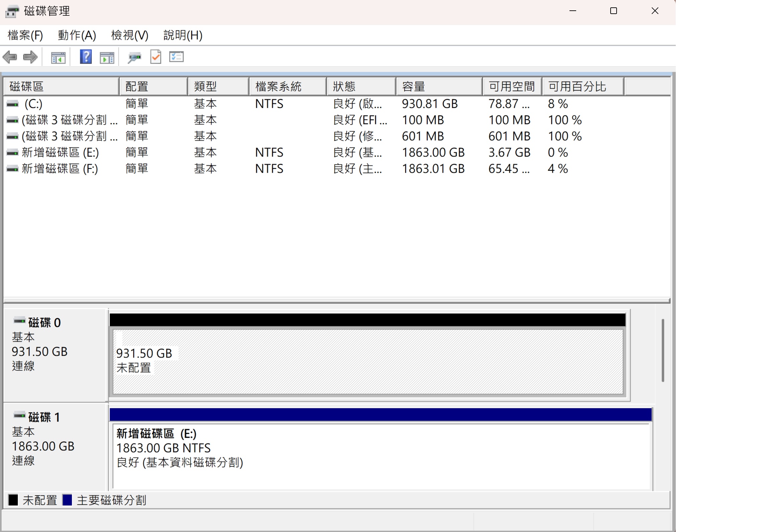Close the 磁碟管理 window

[655, 11]
